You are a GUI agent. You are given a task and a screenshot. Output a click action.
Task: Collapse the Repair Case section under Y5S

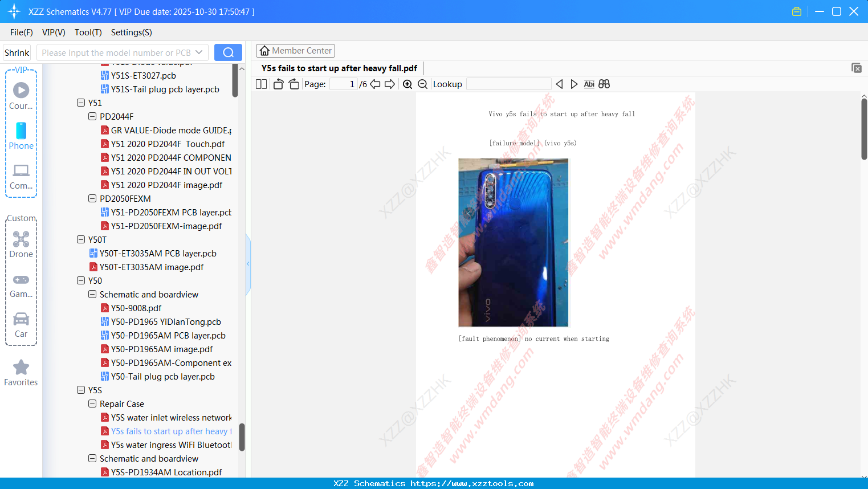92,404
